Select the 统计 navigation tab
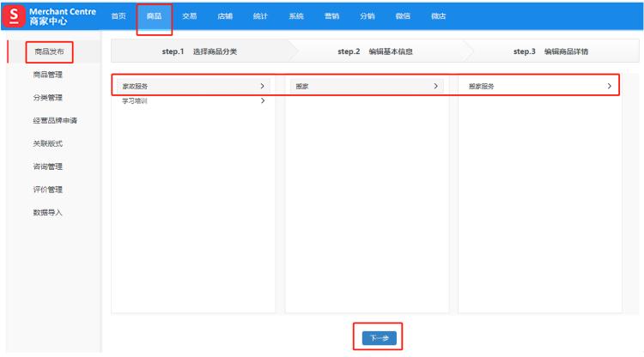 click(x=260, y=16)
